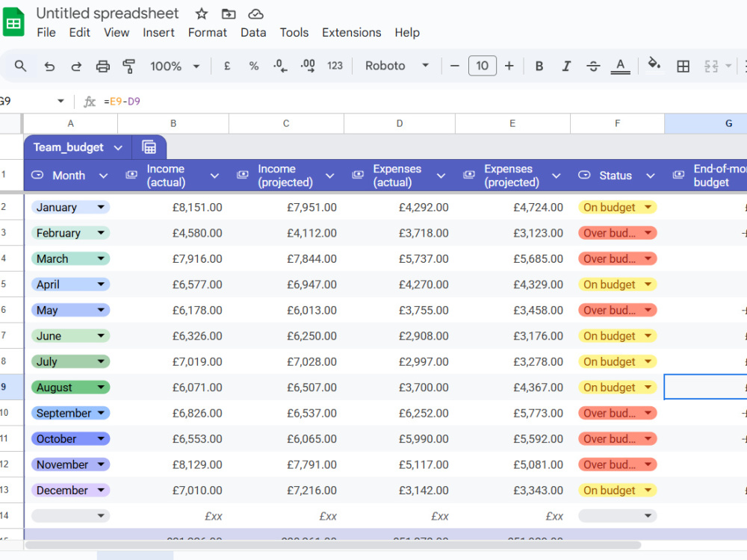
Task: Select column G header
Action: point(706,123)
